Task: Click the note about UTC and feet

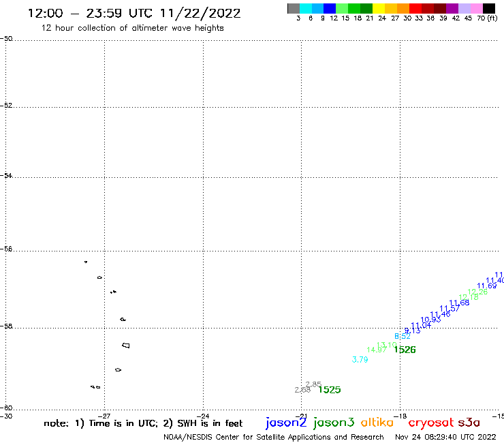Action: (143, 423)
